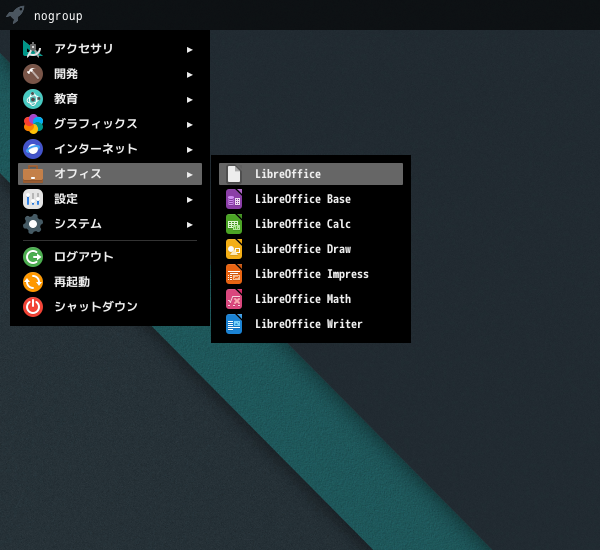Click the オフィス briefcase icon

[33, 174]
